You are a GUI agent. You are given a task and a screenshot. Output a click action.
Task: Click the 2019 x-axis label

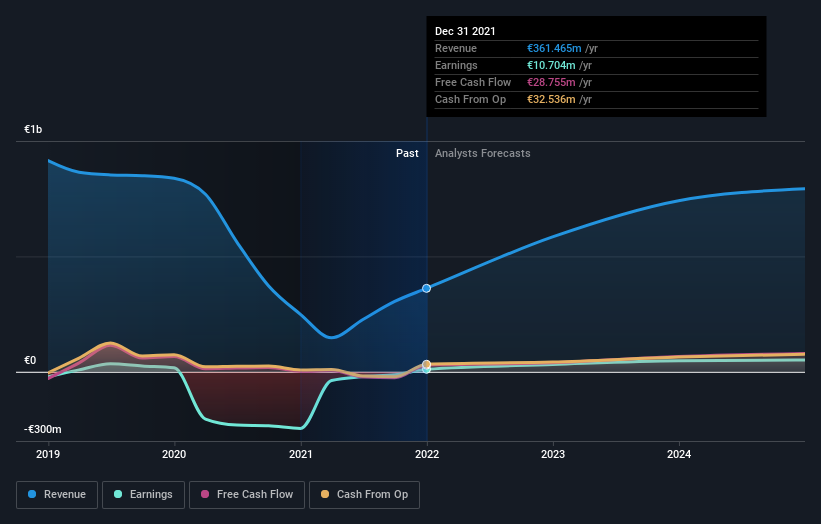(48, 454)
